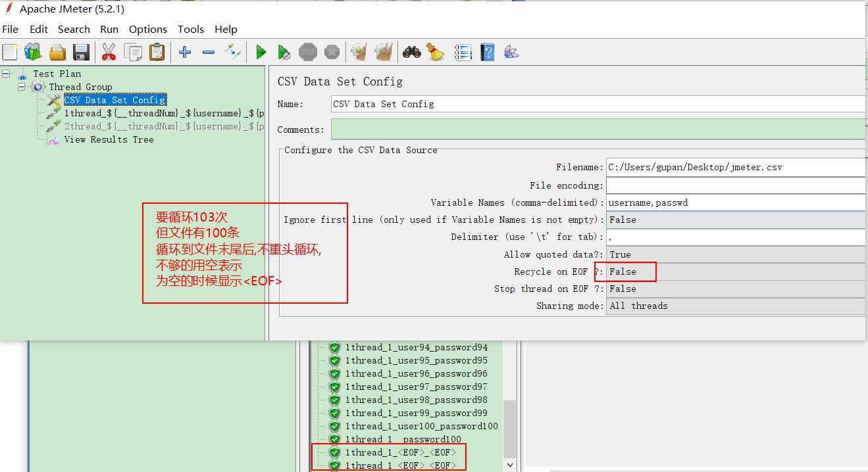Open the File menu
The width and height of the screenshot is (868, 472).
(x=11, y=29)
